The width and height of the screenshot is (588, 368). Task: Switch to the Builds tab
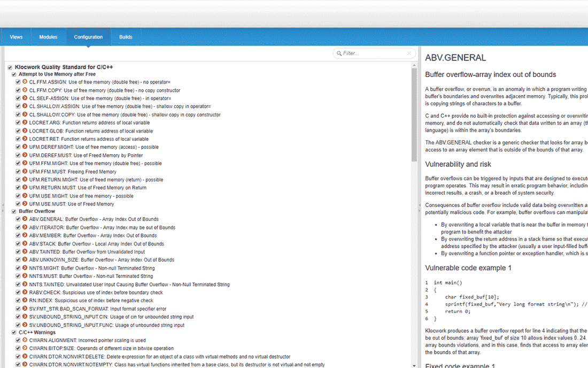tap(126, 37)
